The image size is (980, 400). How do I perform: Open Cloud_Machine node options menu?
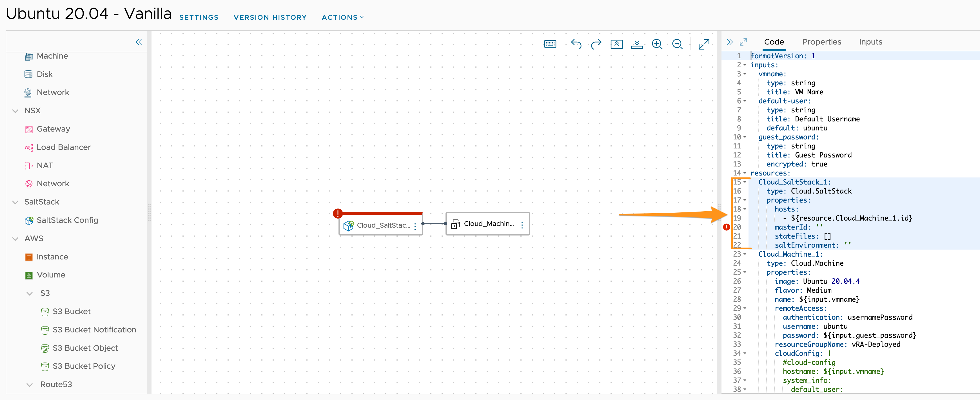point(522,225)
